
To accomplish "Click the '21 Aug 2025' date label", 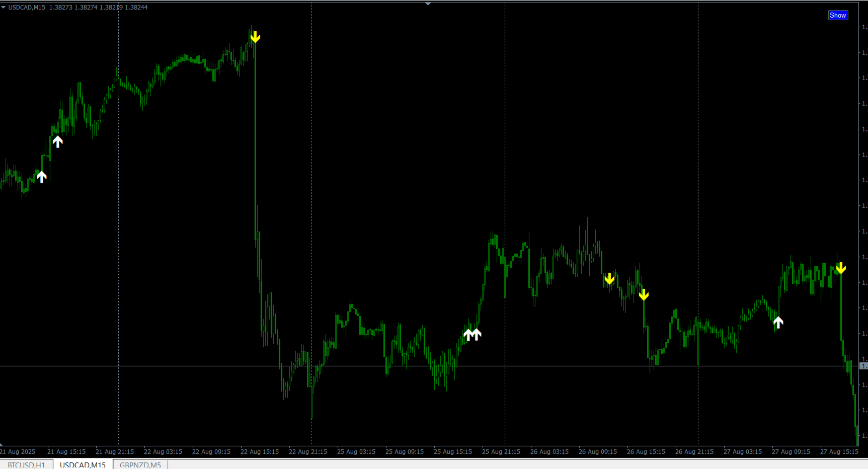I will 18,452.
